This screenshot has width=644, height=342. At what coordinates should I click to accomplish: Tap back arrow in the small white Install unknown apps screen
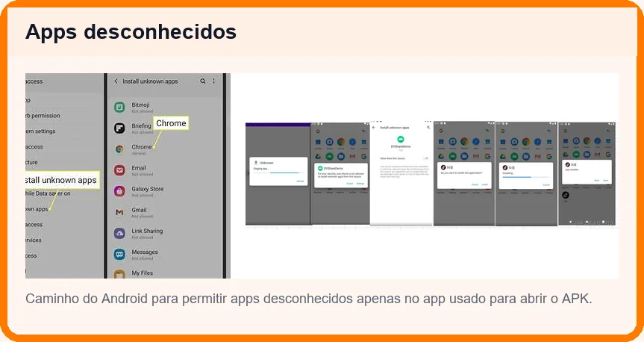point(374,128)
